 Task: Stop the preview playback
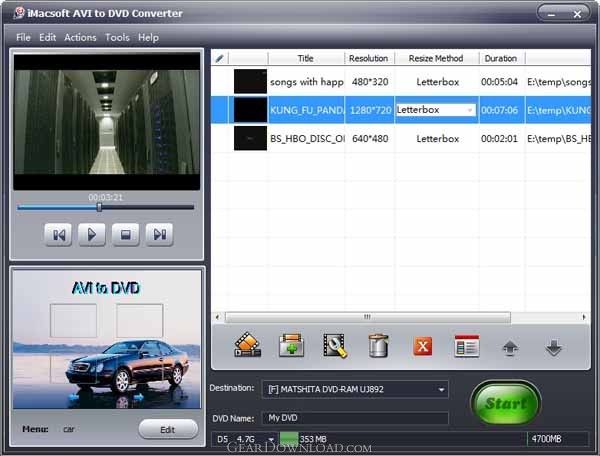126,235
